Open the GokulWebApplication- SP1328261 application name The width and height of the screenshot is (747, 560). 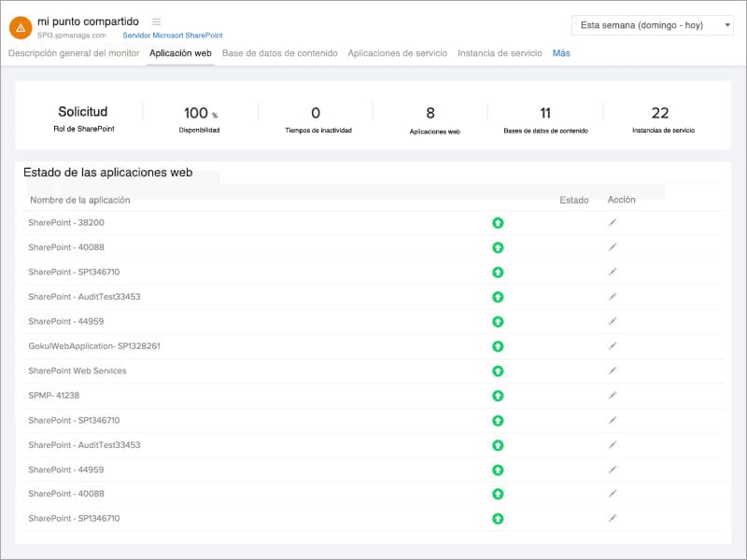pyautogui.click(x=94, y=346)
